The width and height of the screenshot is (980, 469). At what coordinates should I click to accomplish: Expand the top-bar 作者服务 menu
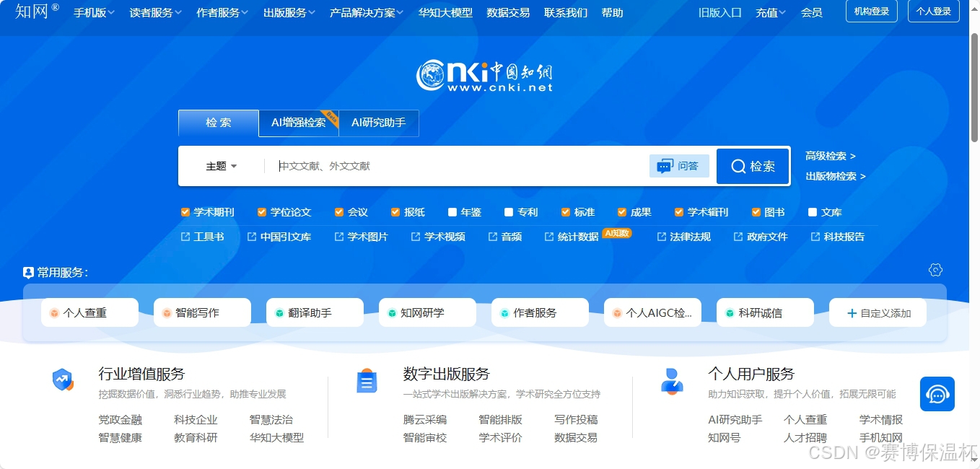(x=222, y=13)
